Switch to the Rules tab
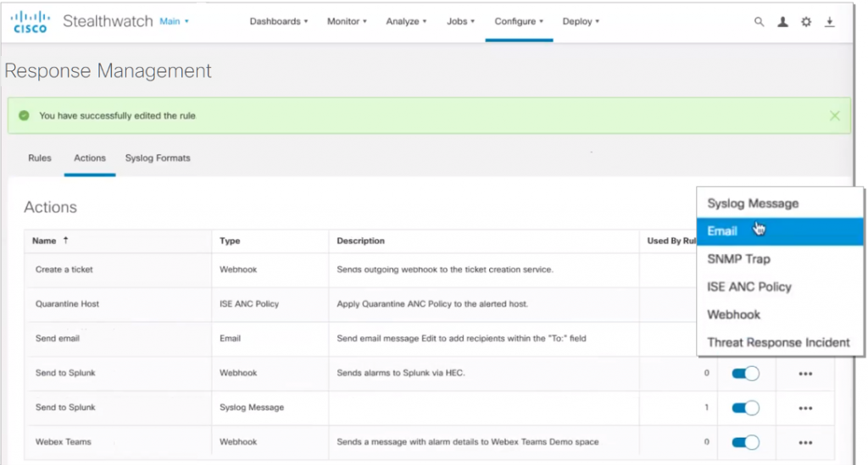The height and width of the screenshot is (465, 868). [x=40, y=158]
